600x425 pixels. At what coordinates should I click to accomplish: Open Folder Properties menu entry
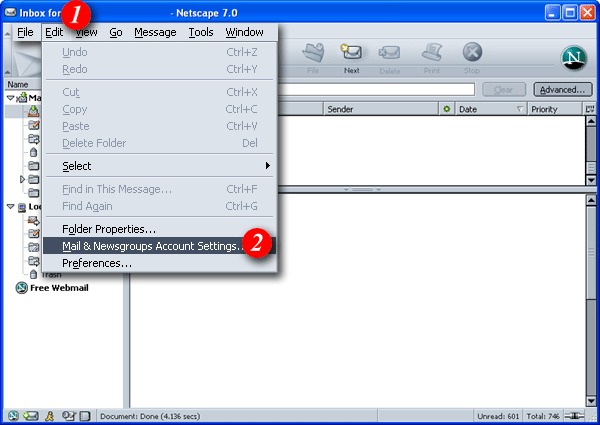coord(109,229)
